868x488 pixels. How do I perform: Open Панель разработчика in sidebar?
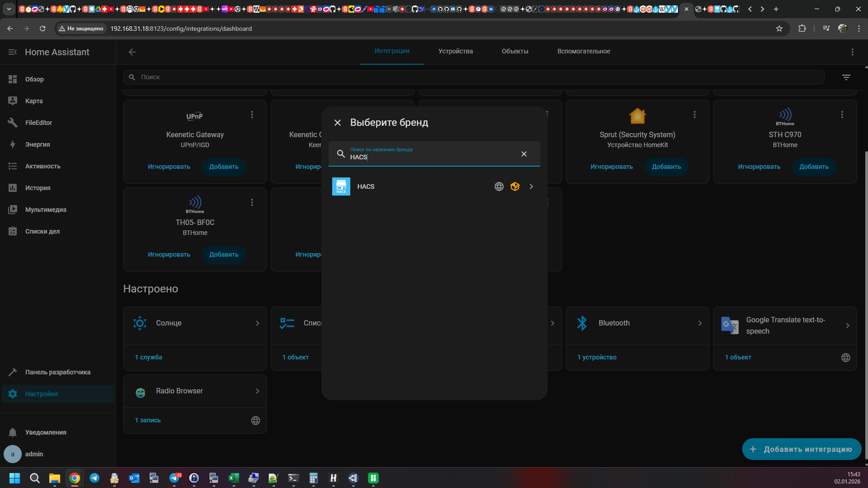[x=57, y=372]
